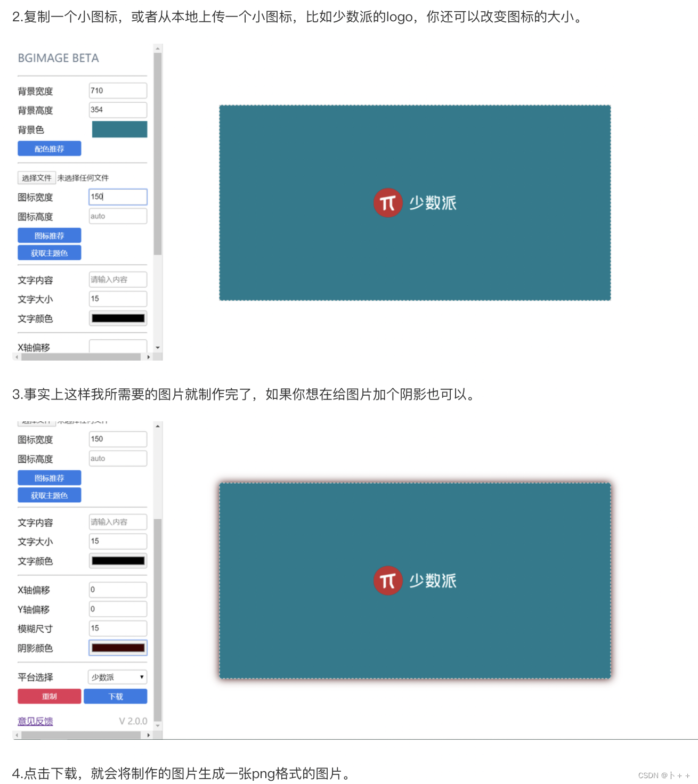
Task: Click the X轴偏移 field showing 0
Action: (x=118, y=590)
